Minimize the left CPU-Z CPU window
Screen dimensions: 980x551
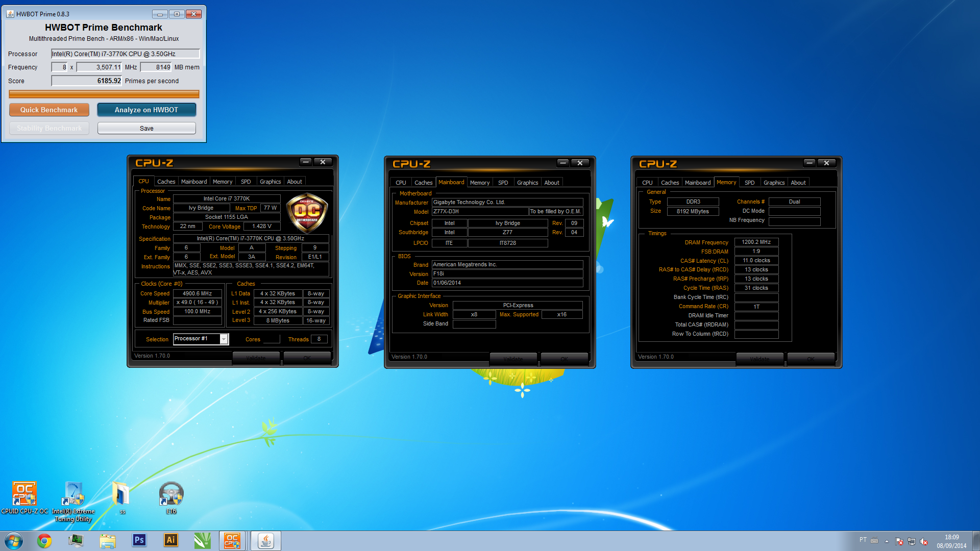click(306, 162)
